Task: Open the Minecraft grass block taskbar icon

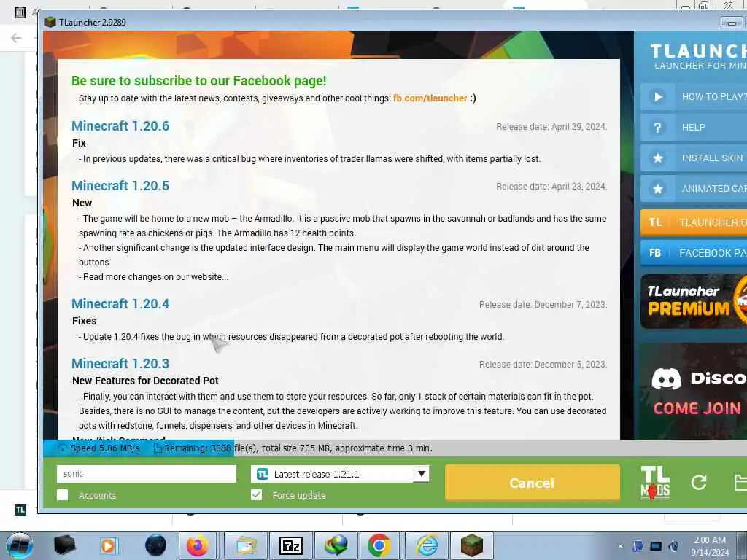Action: point(472,545)
